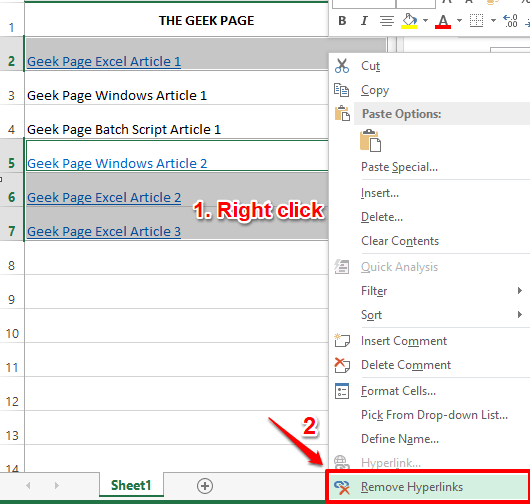Click the center align icon
This screenshot has width=530, height=504.
(387, 21)
